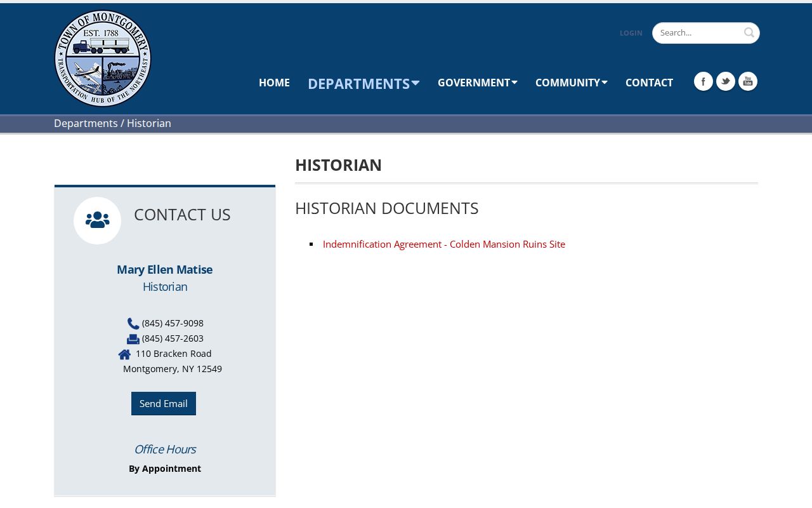Open the Contact menu item
The image size is (812, 508).
649,83
